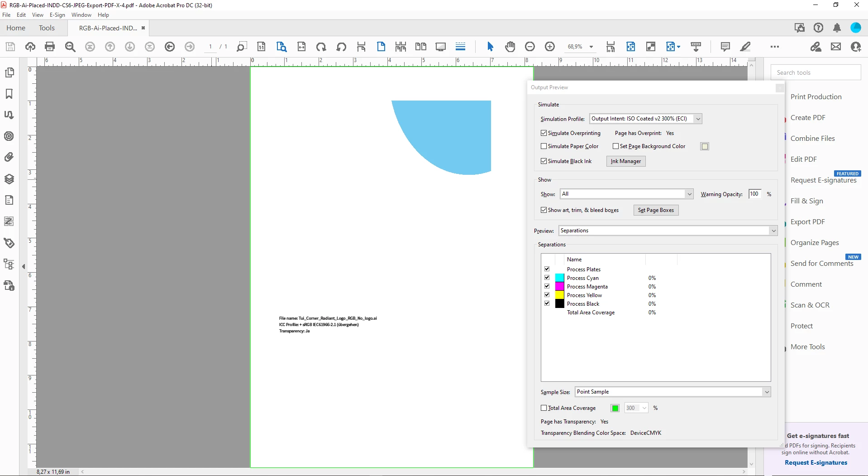This screenshot has height=476, width=868.
Task: Rotate page counterclockwise icon
Action: tap(341, 47)
